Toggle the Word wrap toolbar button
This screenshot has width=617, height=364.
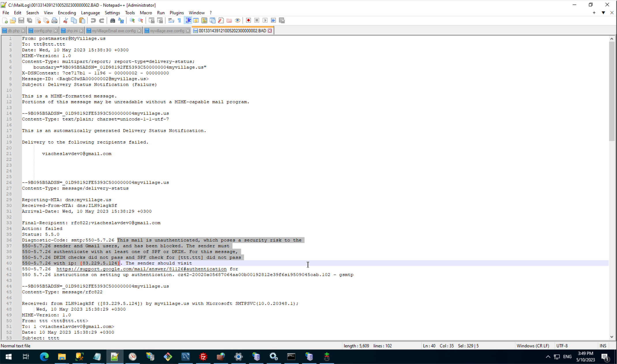click(x=171, y=20)
